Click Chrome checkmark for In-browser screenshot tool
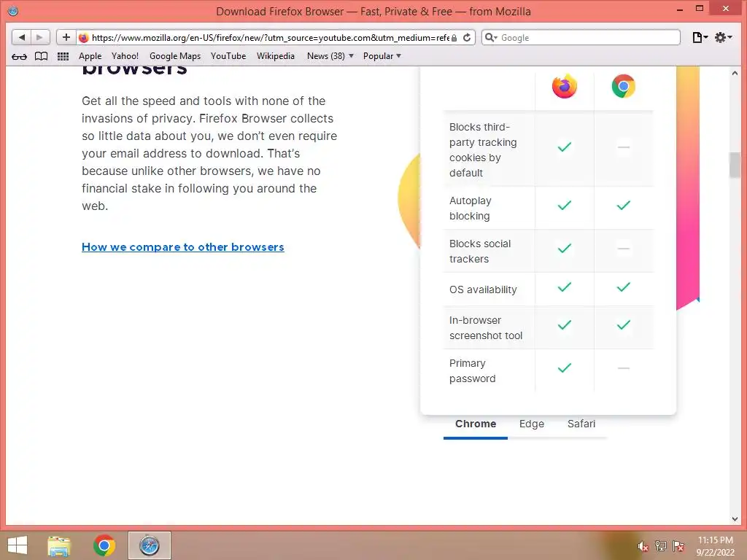 [624, 324]
